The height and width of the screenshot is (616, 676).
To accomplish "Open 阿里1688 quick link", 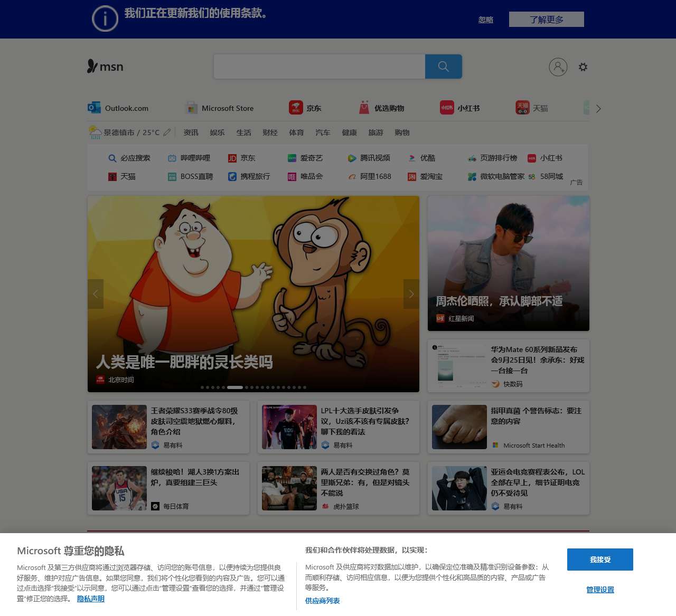I will click(369, 176).
